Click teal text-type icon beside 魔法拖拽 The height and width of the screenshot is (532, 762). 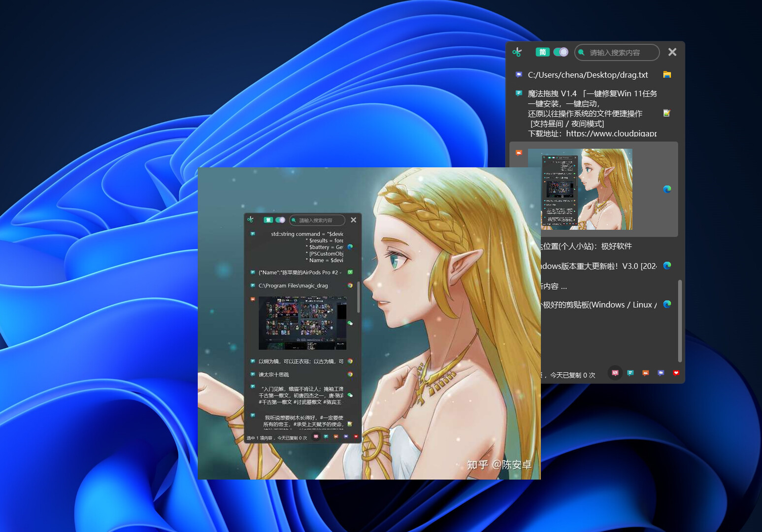tap(519, 93)
